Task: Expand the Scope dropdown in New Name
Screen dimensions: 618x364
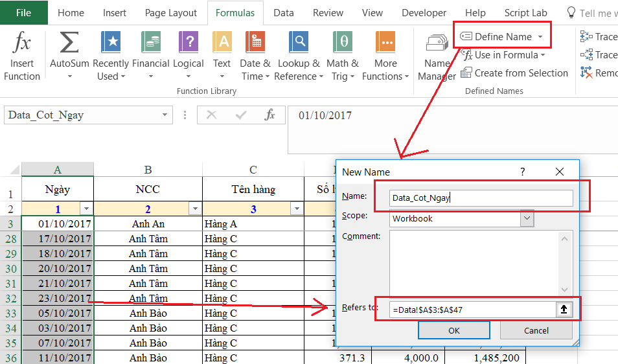Action: [527, 219]
